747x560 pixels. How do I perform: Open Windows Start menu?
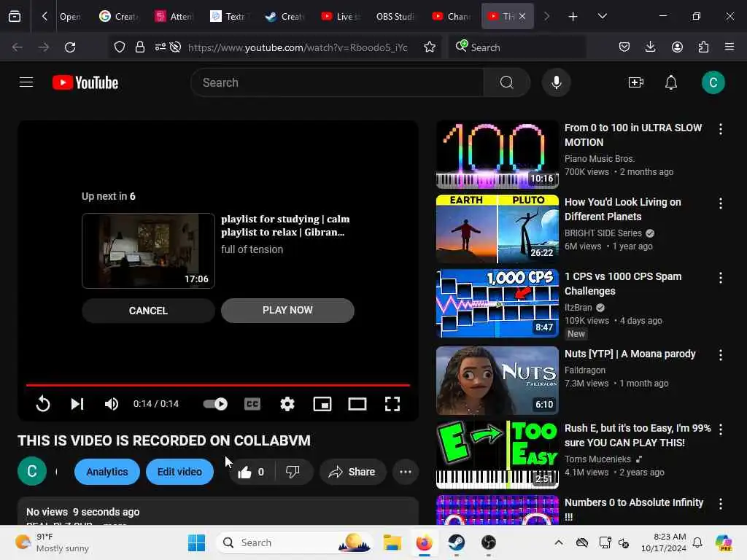[x=196, y=542]
